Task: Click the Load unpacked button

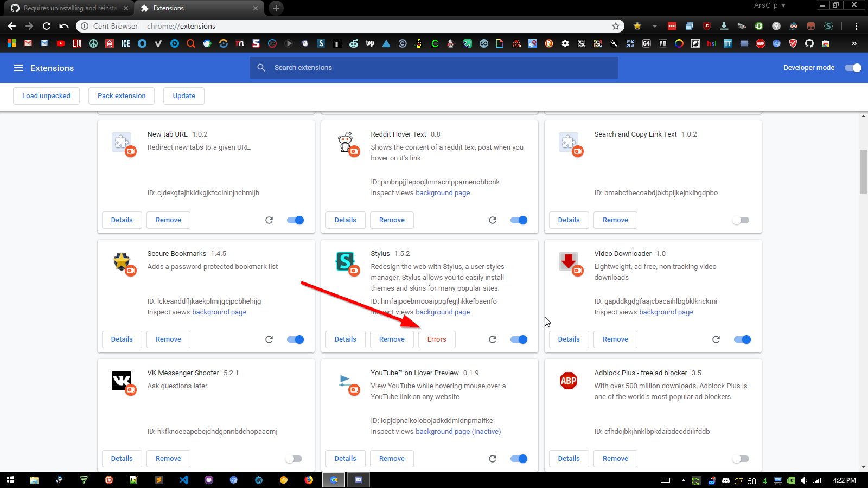Action: 46,95
